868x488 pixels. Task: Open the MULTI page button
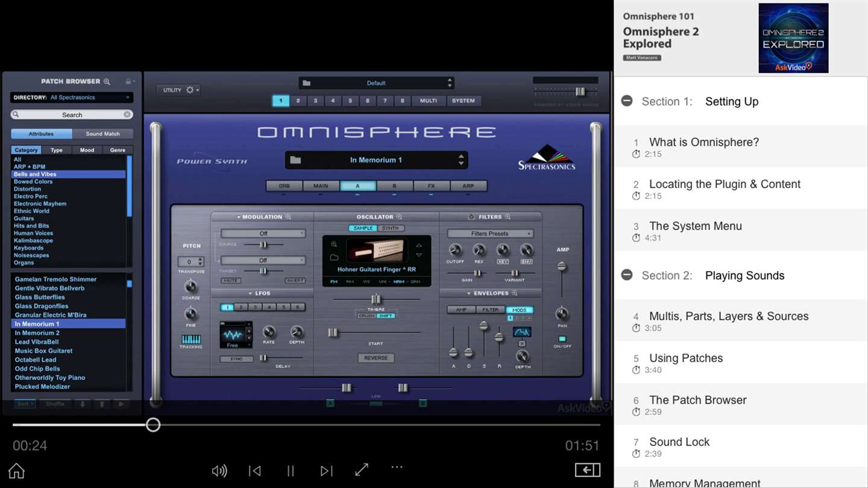429,101
